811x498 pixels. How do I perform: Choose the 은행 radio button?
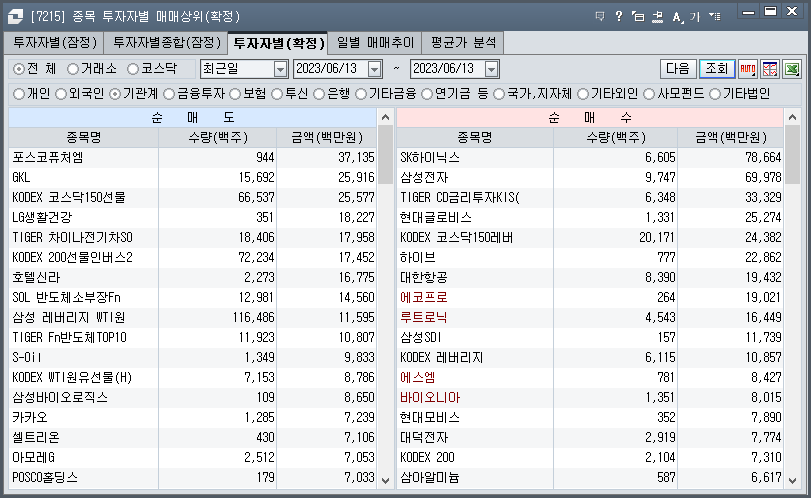[319, 94]
